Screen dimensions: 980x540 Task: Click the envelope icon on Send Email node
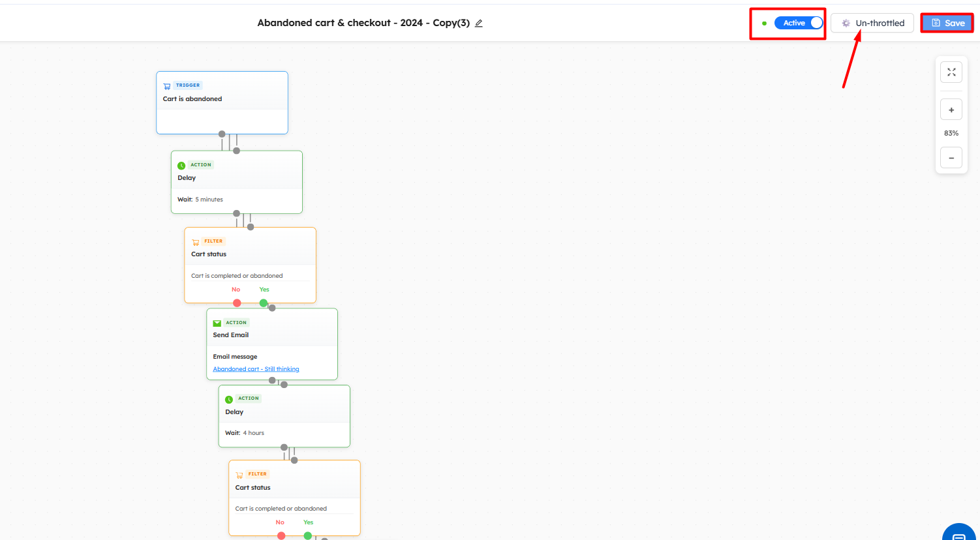217,323
